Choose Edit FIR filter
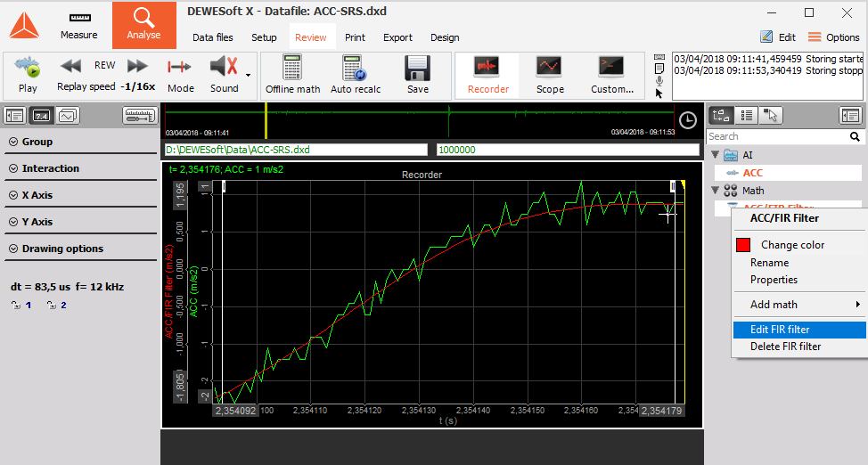Viewport: 868px width, 465px height. point(799,330)
